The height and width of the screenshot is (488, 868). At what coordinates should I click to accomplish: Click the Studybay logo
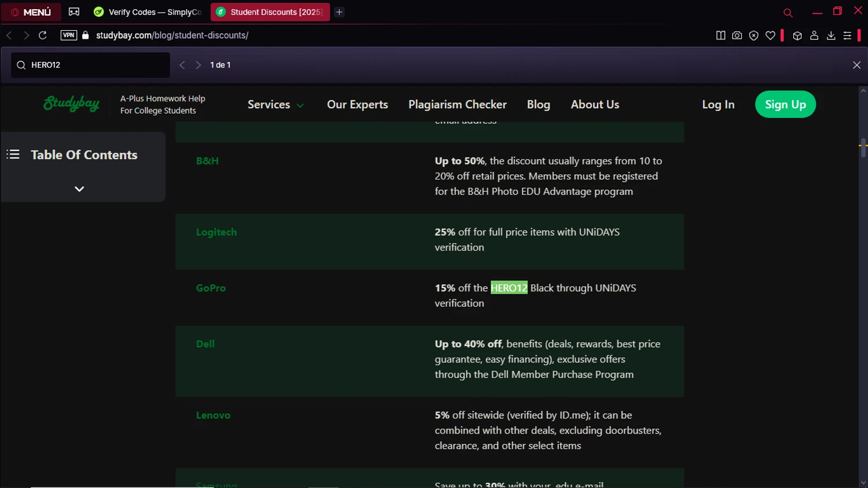(x=72, y=104)
